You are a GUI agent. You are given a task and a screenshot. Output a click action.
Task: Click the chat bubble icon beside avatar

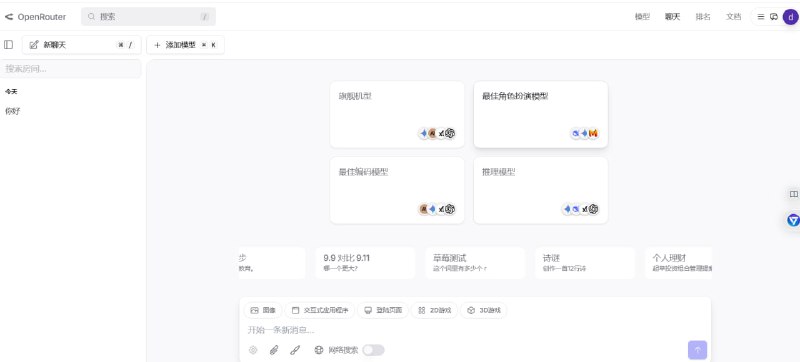point(774,17)
